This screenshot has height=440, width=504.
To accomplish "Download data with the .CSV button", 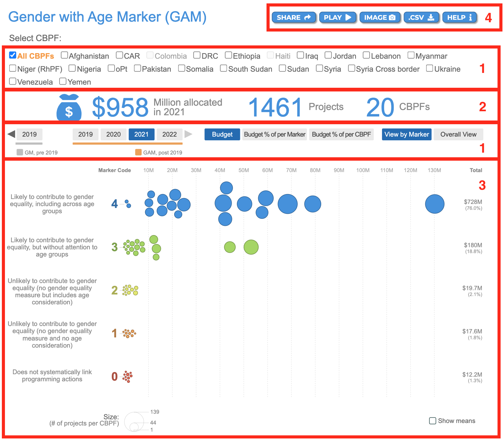I will 421,17.
